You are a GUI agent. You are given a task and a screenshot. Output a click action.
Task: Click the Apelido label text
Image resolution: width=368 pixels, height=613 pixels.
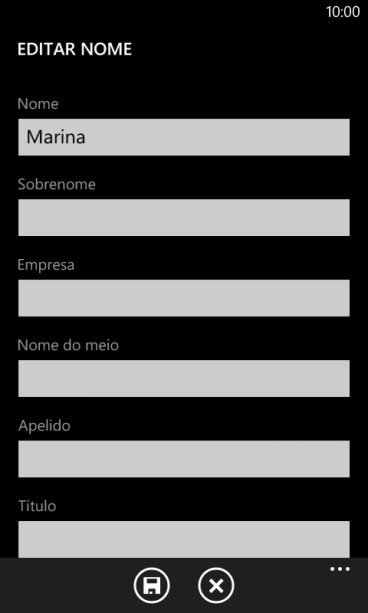[44, 426]
